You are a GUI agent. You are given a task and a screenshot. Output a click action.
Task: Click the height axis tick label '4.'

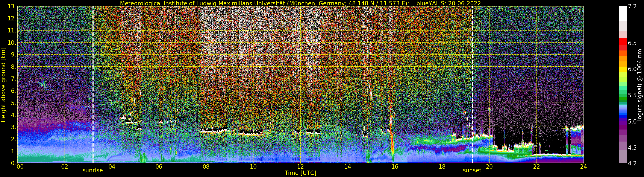pos(13,115)
